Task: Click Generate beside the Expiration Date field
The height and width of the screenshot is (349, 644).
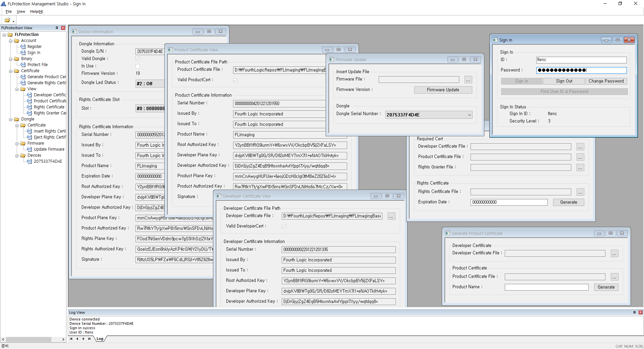Action: (x=569, y=202)
